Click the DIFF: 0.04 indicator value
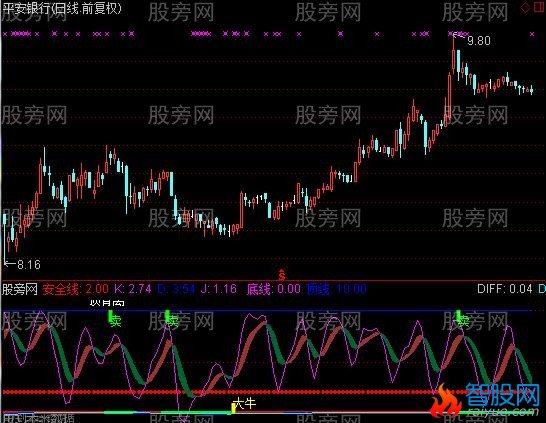 (505, 289)
